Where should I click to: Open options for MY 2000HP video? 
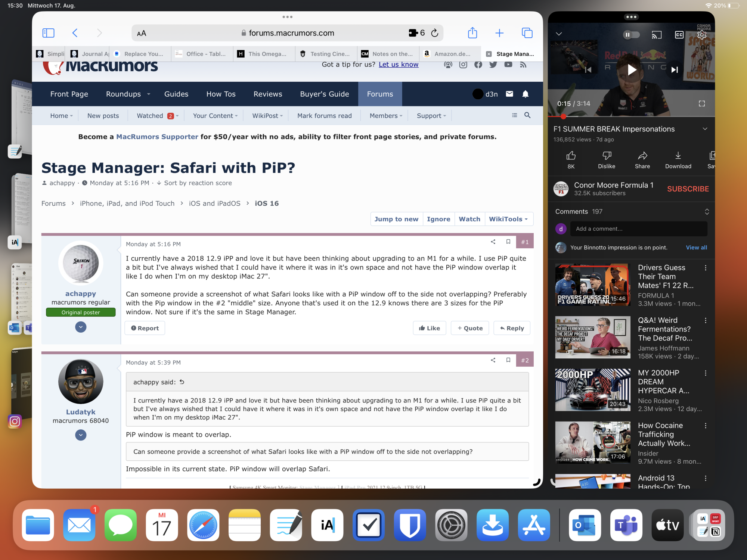click(706, 373)
